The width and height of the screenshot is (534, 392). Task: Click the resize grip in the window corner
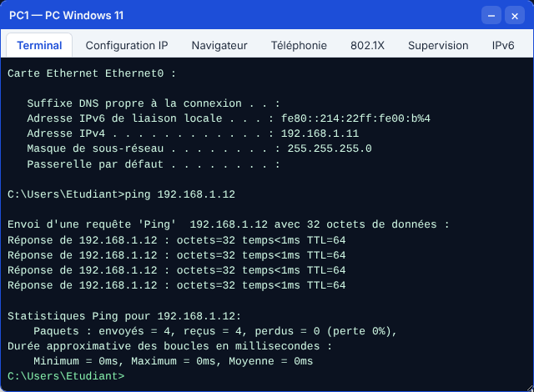click(531, 389)
